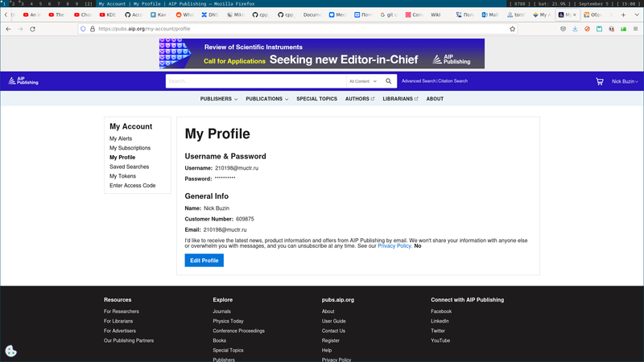644x362 pixels.
Task: Open Journals footer link
Action: (222, 311)
